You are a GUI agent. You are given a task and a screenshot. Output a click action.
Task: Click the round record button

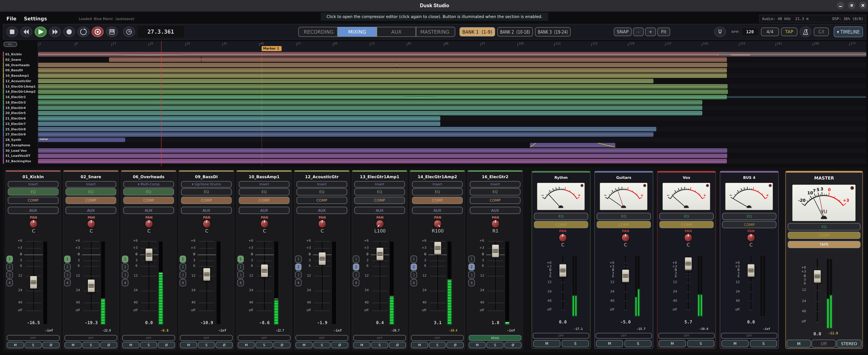coord(69,32)
